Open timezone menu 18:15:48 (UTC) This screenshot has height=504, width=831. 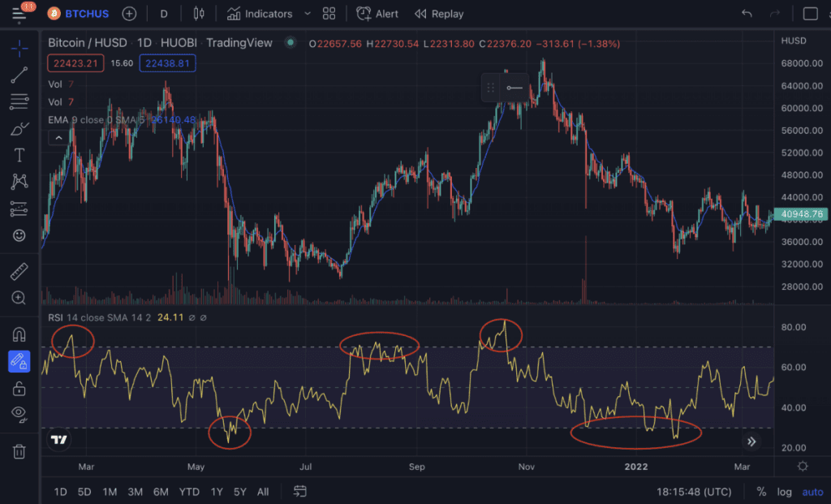click(x=694, y=492)
